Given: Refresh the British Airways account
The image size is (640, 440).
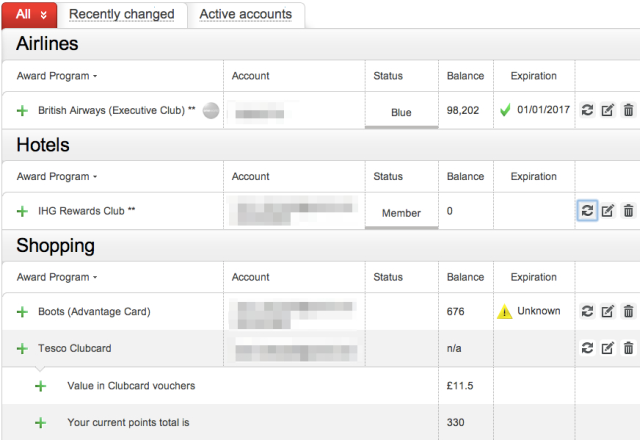Looking at the screenshot, I should (x=587, y=110).
